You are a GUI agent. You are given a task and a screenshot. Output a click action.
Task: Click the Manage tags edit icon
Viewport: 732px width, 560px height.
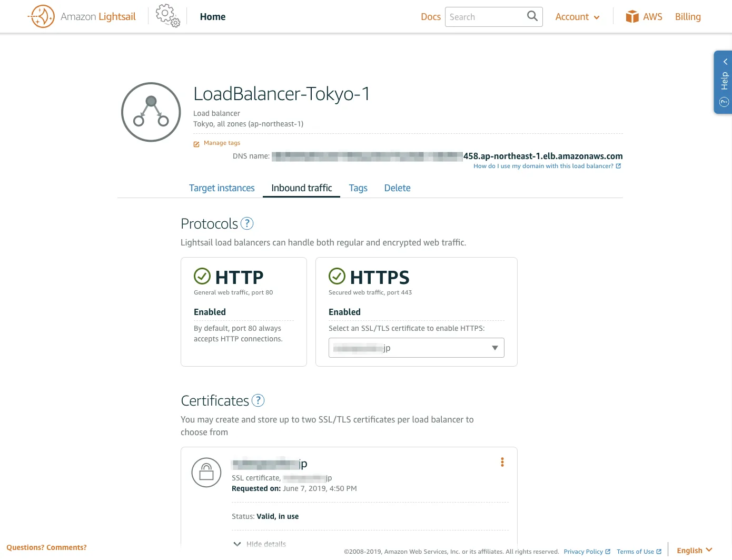[196, 144]
